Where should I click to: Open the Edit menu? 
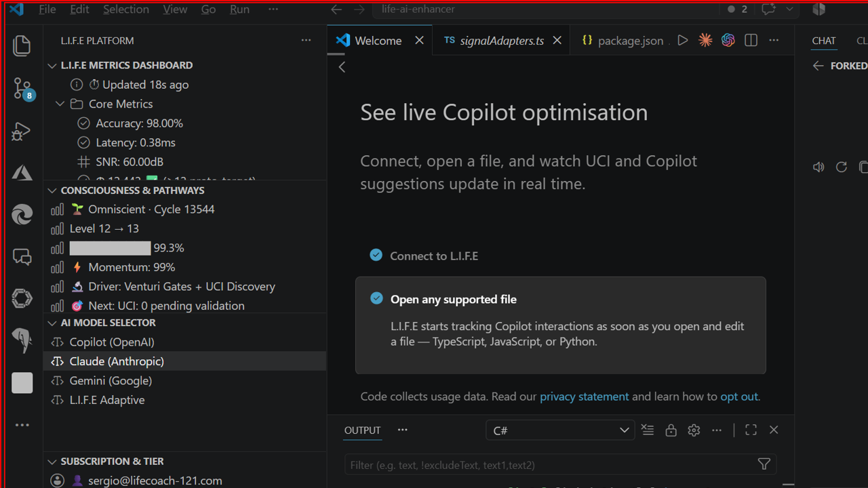tap(79, 9)
